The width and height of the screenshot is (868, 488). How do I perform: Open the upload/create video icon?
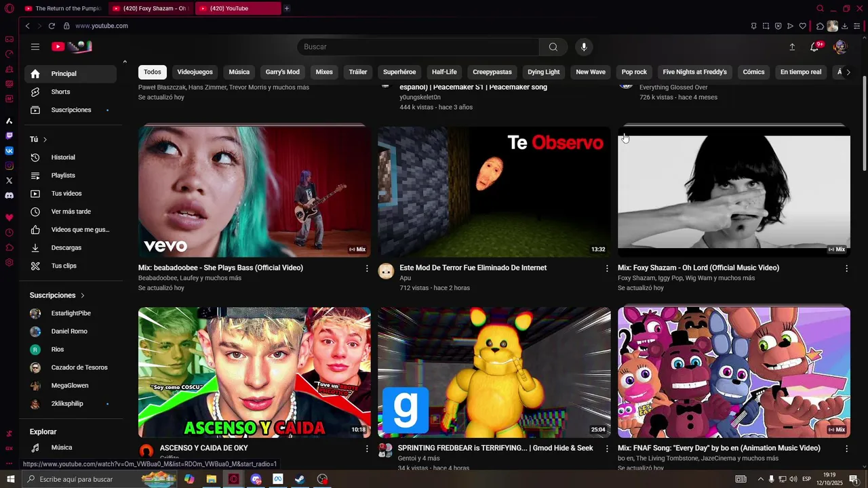pos(792,47)
